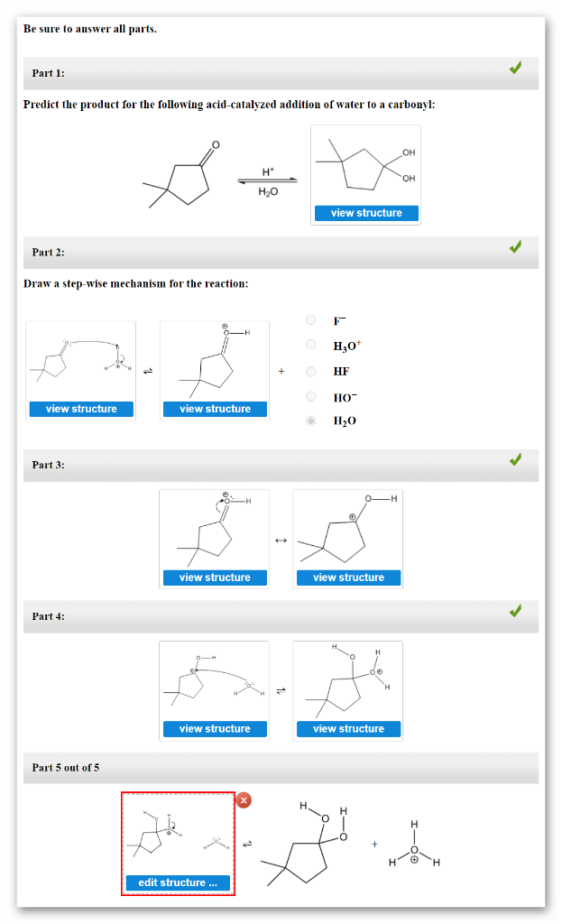Open the right view structure in Part 3
The height and width of the screenshot is (924, 562).
(348, 577)
